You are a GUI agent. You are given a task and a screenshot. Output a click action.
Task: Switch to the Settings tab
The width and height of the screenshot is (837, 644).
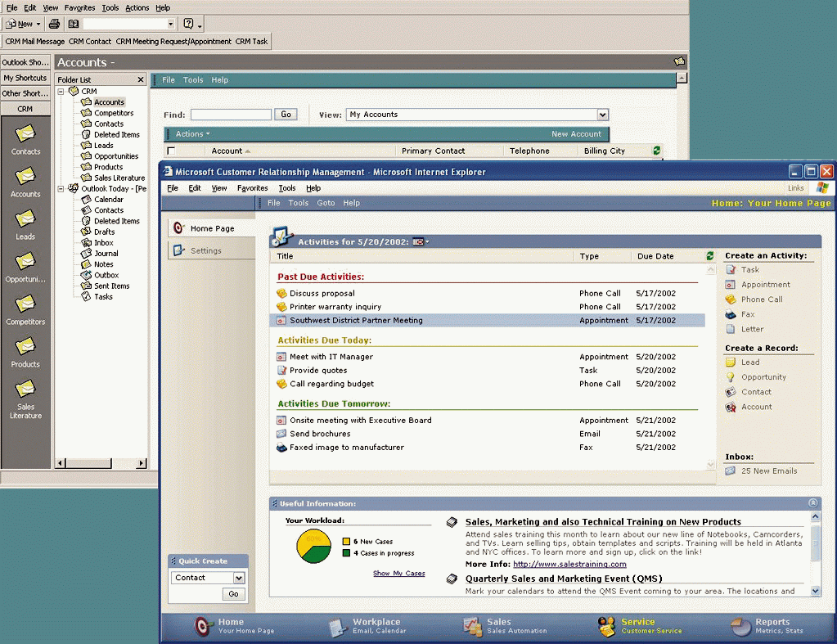coord(205,250)
